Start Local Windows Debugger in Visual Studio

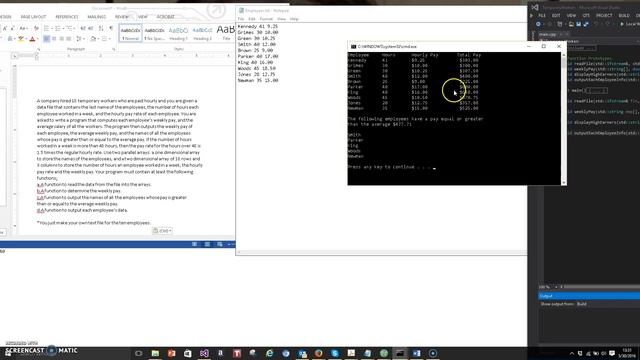coord(630,24)
